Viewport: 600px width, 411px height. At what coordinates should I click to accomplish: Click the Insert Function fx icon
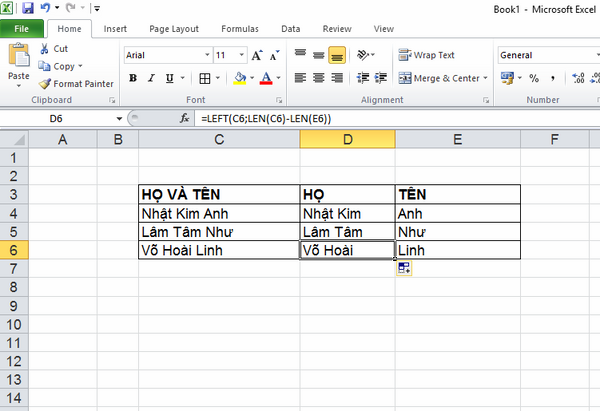point(184,118)
